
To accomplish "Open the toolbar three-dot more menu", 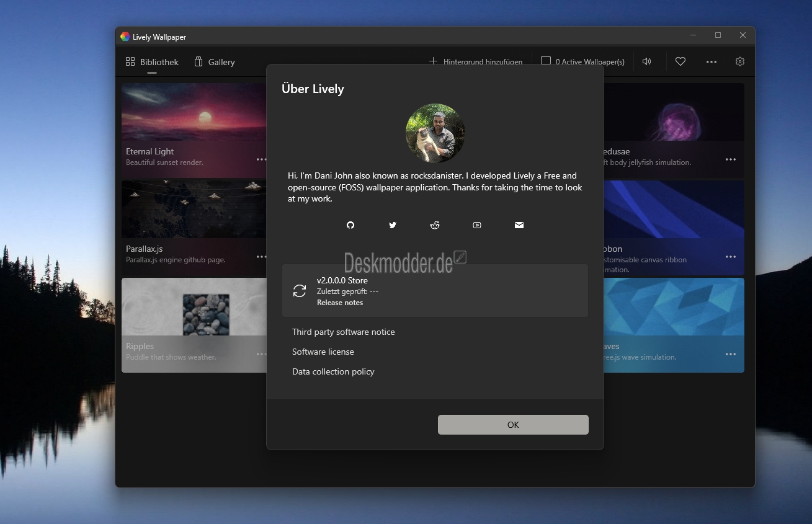I will (712, 61).
